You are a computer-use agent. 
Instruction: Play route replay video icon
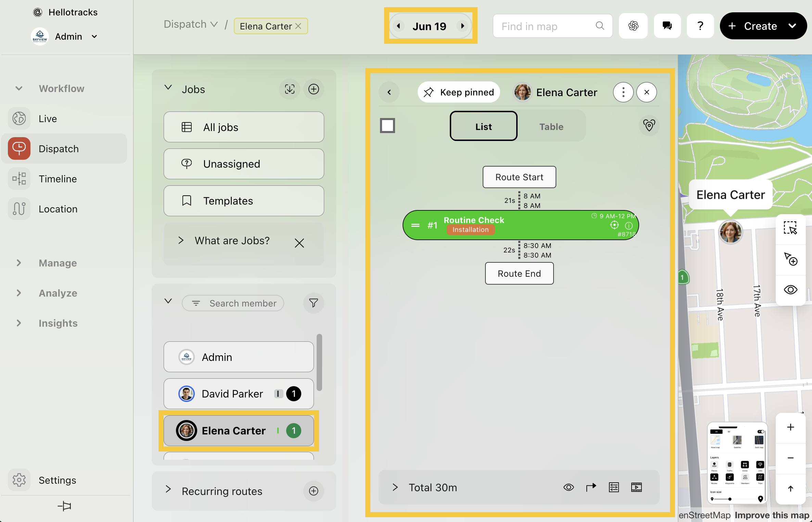[x=636, y=487]
